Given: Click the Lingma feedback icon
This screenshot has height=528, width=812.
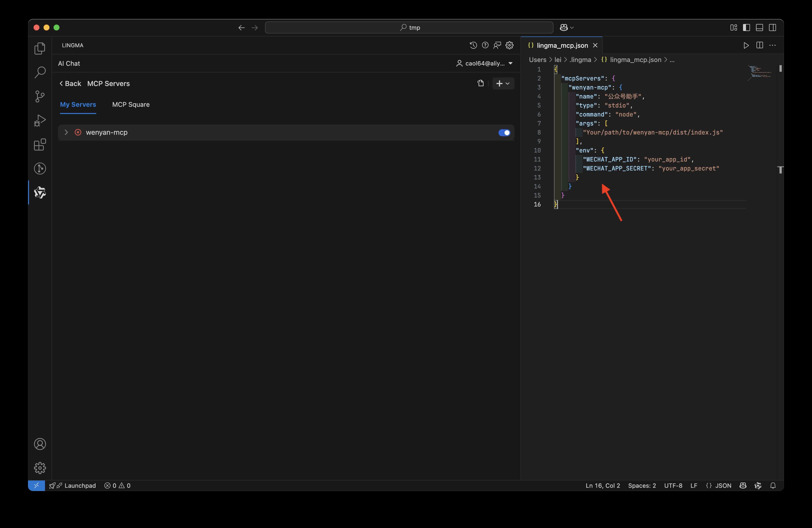Looking at the screenshot, I should (497, 45).
